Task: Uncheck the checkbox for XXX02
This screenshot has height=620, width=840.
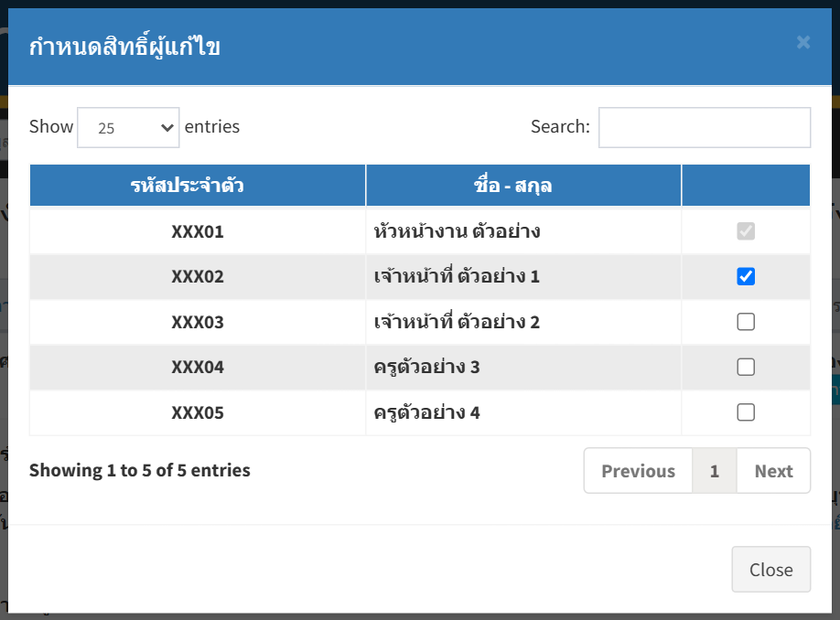Action: pos(746,276)
